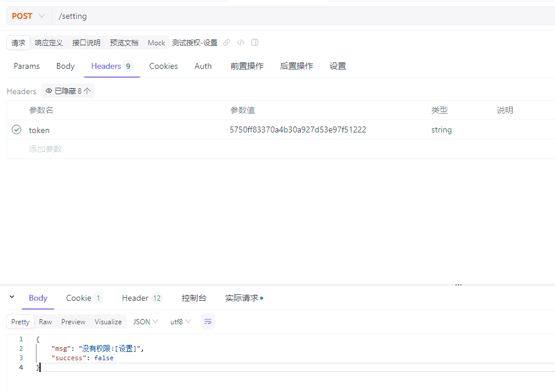Select Preview response view
555x392 pixels.
tap(73, 321)
